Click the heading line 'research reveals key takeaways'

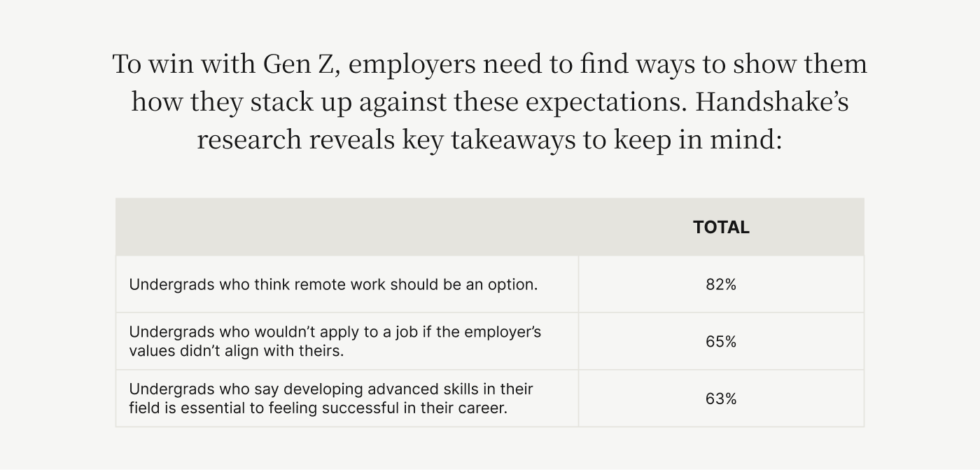(489, 139)
